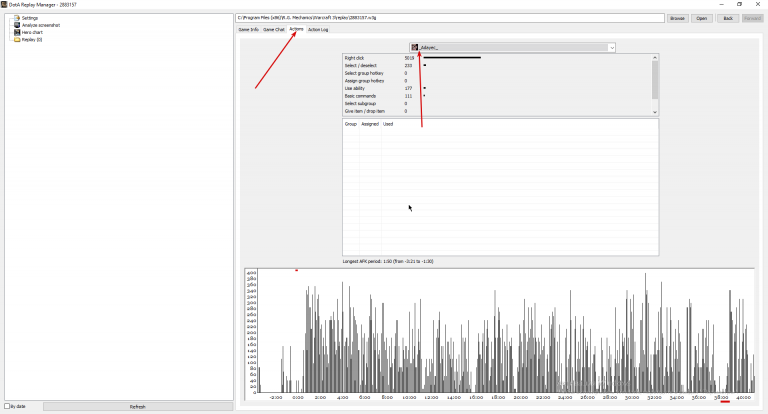Select the Analyze screenshot monitor icon
The image size is (768, 414).
point(17,25)
